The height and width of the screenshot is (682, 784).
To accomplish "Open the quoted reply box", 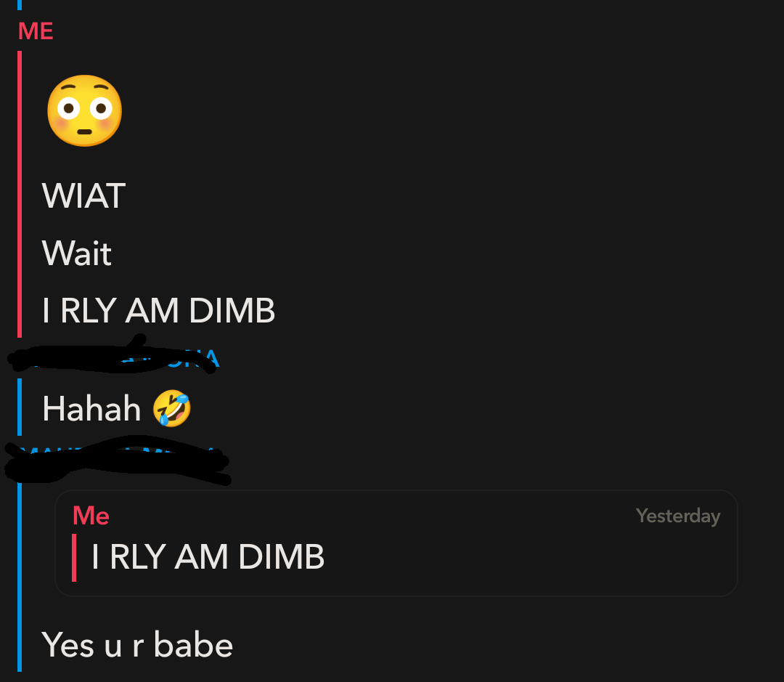I will (396, 543).
